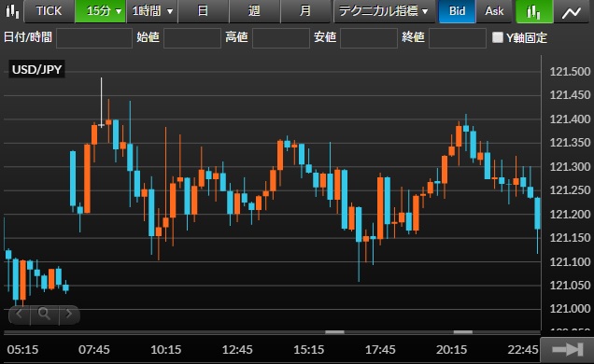
Task: Click the USD/JPY currency pair label
Action: tap(36, 69)
